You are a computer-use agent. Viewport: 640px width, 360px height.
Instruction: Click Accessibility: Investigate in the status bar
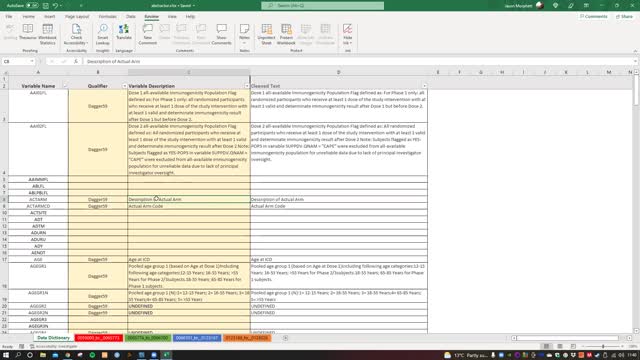click(x=53, y=347)
